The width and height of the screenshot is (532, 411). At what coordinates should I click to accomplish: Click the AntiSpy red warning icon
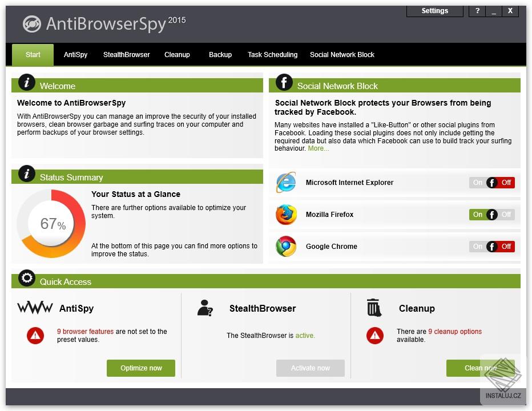[35, 335]
